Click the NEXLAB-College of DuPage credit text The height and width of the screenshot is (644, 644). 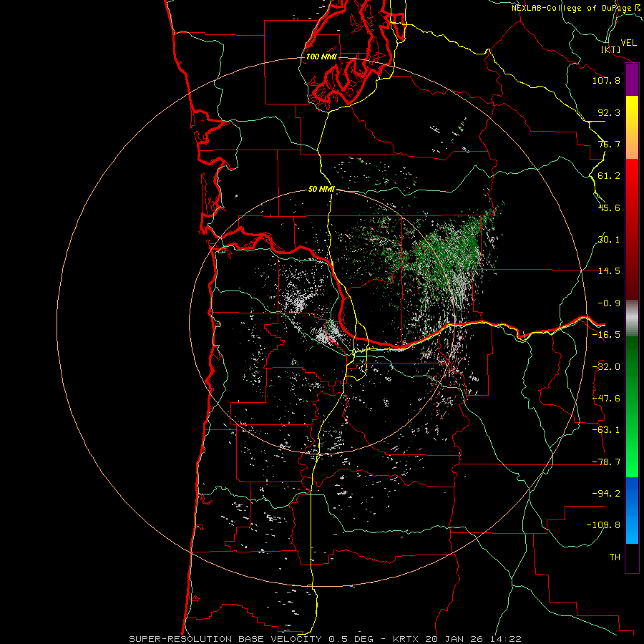click(x=577, y=8)
